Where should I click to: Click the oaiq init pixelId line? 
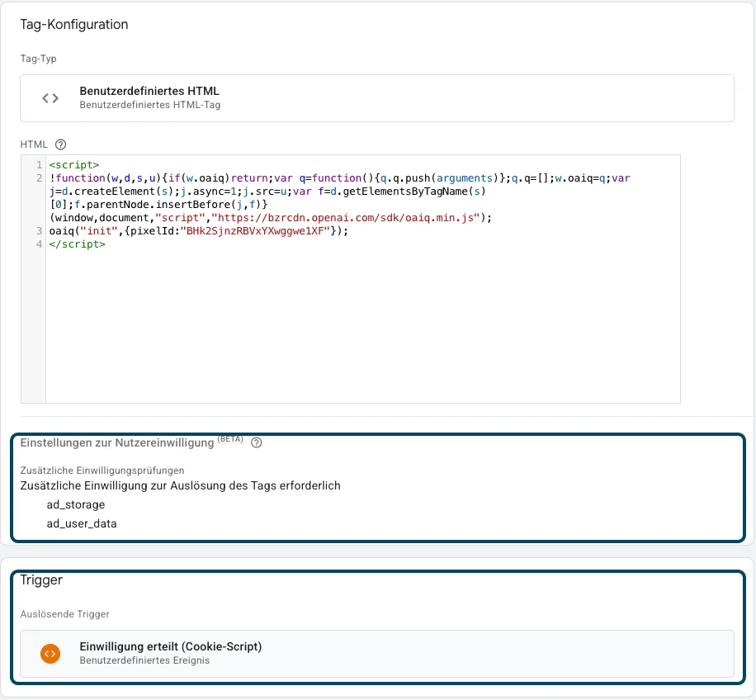coord(199,231)
